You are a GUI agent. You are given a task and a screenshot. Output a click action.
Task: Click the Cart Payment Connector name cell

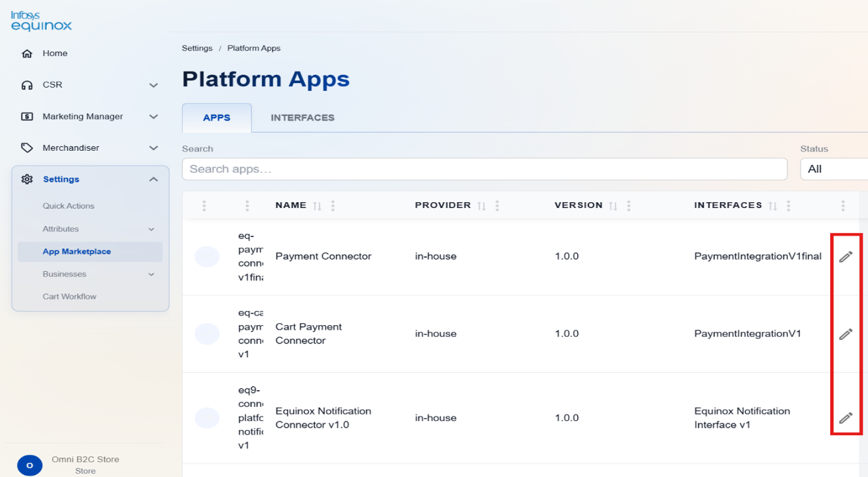point(308,334)
